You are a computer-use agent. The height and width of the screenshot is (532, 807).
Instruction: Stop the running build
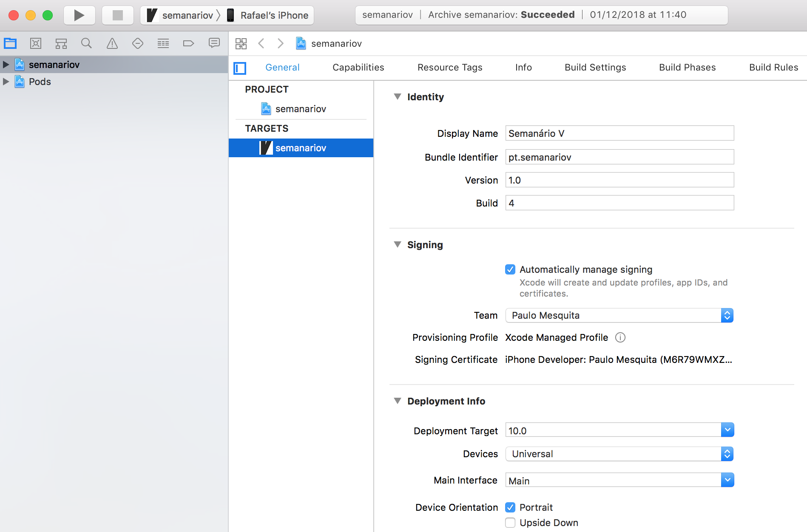118,15
